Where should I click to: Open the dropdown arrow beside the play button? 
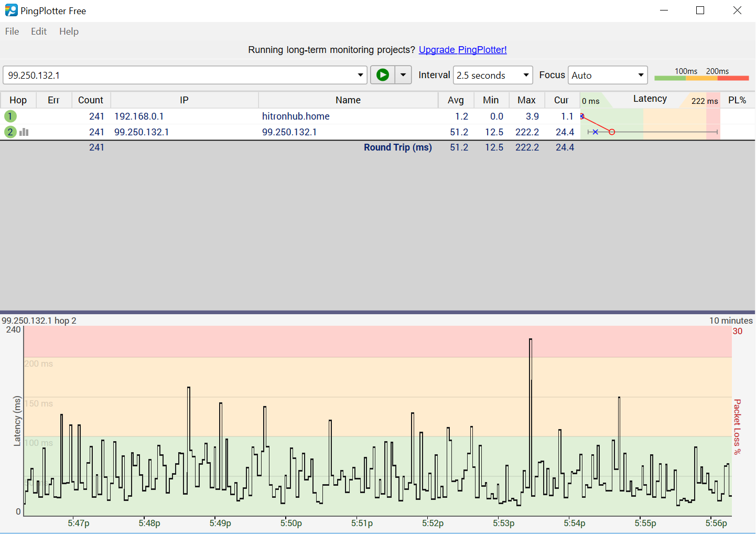[x=403, y=75]
